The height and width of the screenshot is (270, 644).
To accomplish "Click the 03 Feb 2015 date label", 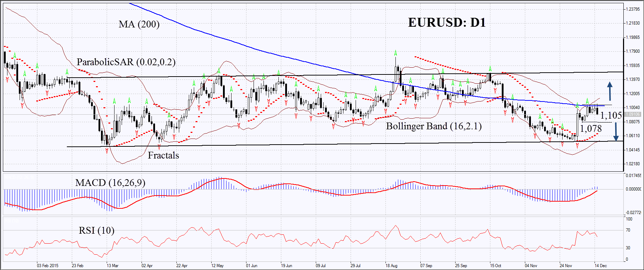I will click(x=48, y=266).
